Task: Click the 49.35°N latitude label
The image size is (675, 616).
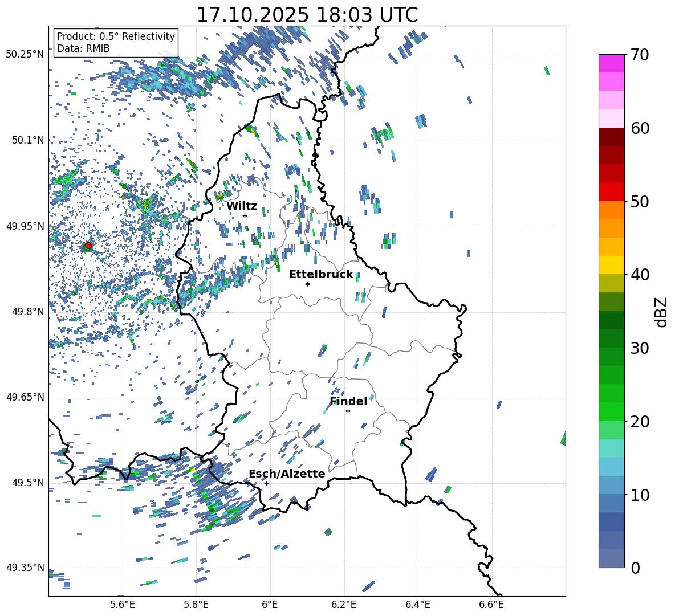Action: point(25,568)
